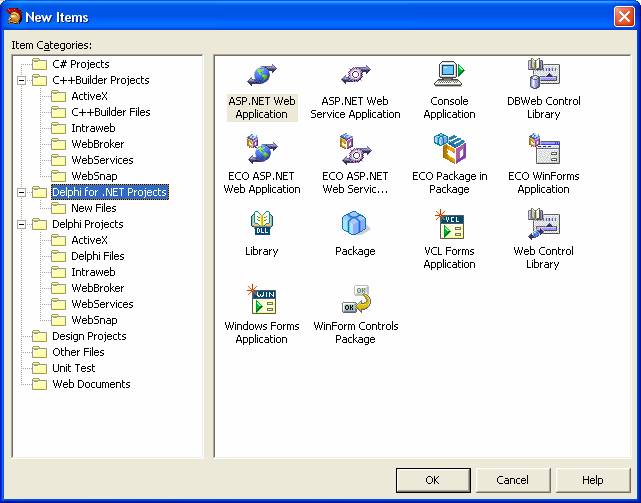The image size is (641, 503).
Task: Choose the Library DLL icon
Action: tap(262, 224)
